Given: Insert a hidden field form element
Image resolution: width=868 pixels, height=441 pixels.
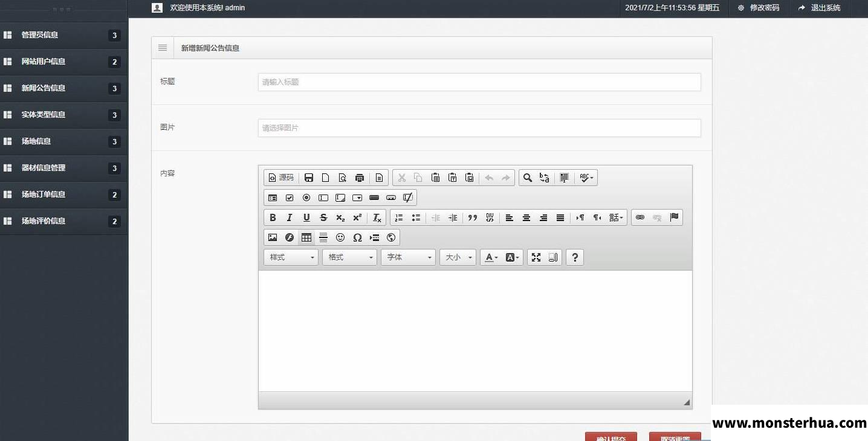Looking at the screenshot, I should [408, 198].
